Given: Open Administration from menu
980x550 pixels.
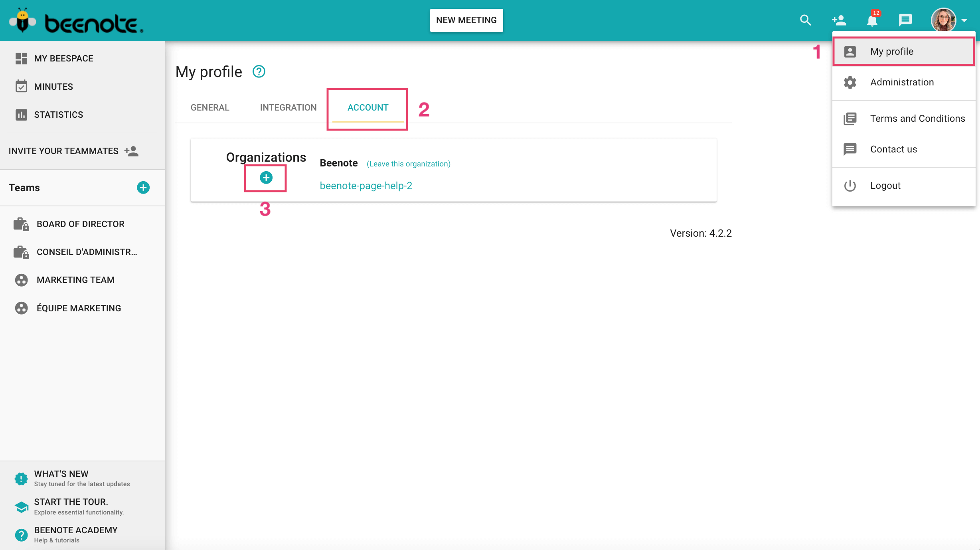Looking at the screenshot, I should pyautogui.click(x=903, y=82).
